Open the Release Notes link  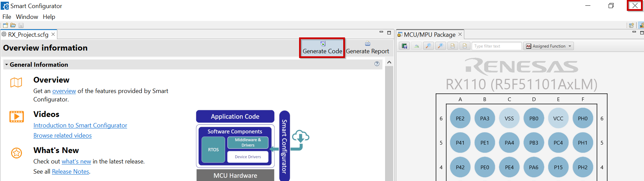coord(70,171)
